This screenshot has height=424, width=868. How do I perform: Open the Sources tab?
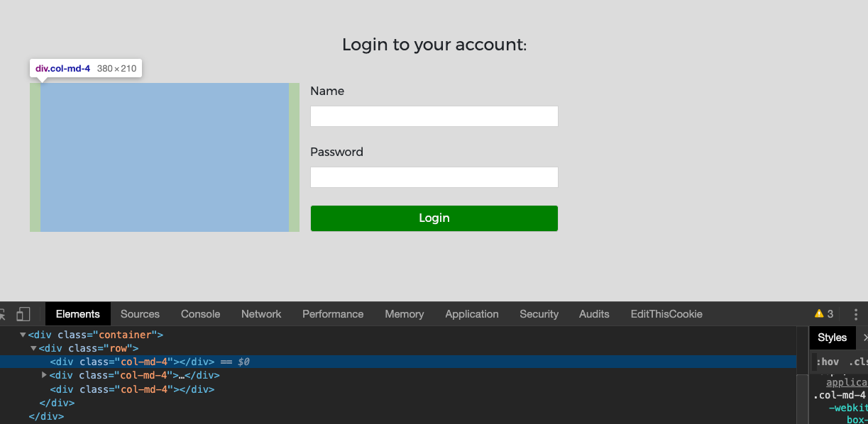pos(140,314)
